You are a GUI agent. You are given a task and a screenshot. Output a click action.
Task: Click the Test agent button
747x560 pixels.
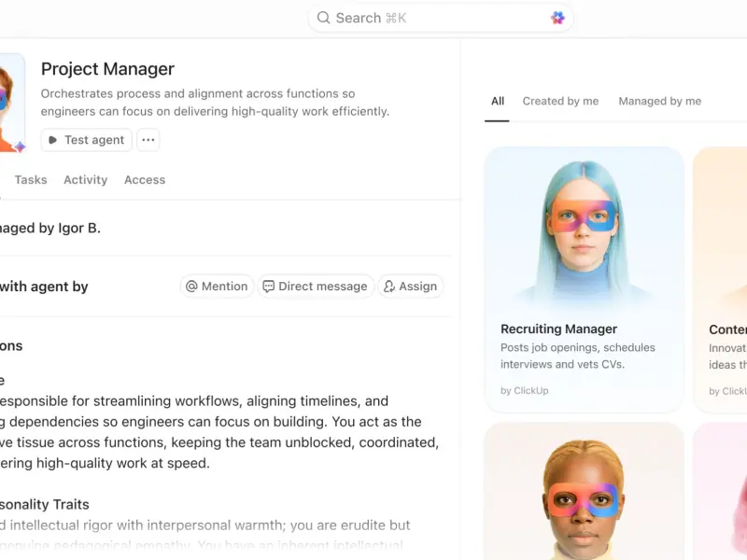(x=86, y=140)
